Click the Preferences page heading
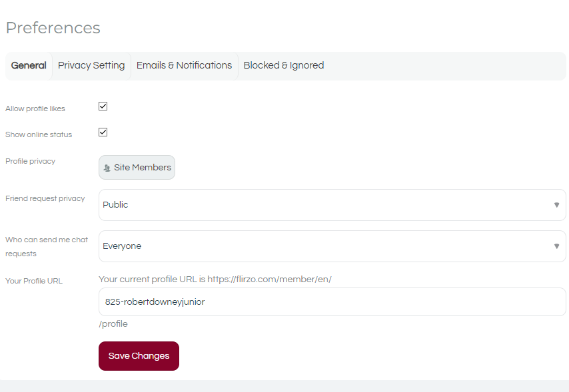 coord(53,28)
